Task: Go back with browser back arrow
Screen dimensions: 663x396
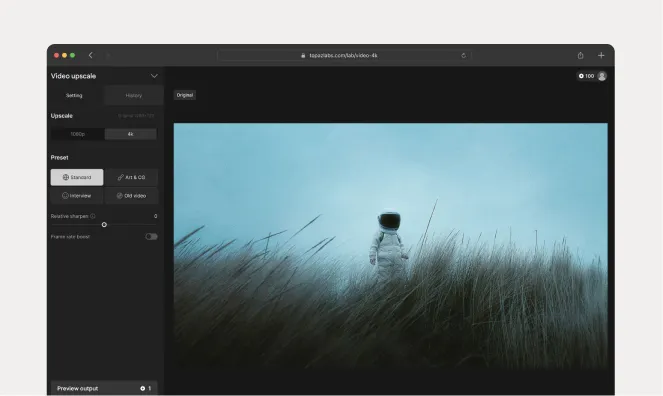Action: point(90,55)
